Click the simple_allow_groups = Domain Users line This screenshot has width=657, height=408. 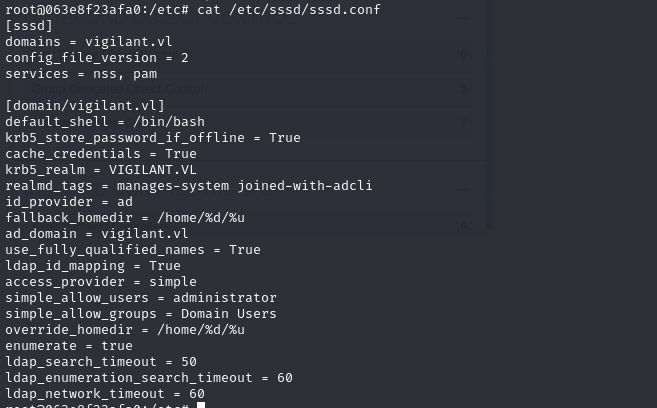140,313
